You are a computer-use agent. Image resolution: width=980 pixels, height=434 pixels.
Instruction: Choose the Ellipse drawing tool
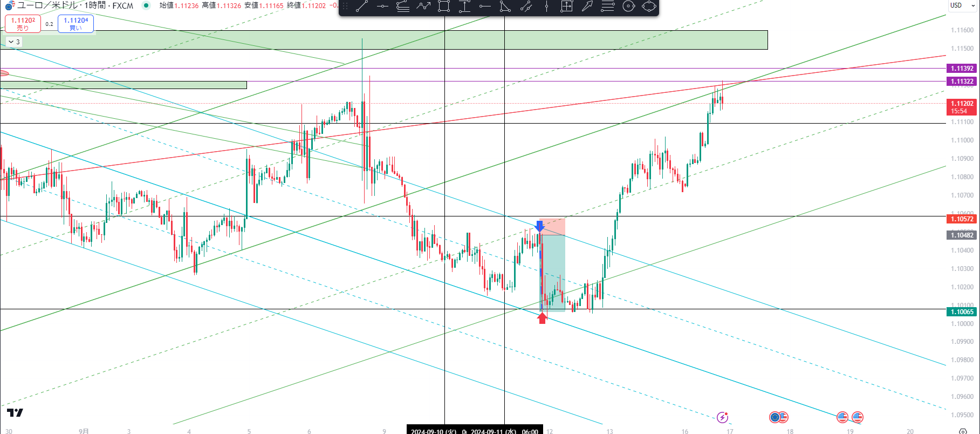(x=649, y=6)
